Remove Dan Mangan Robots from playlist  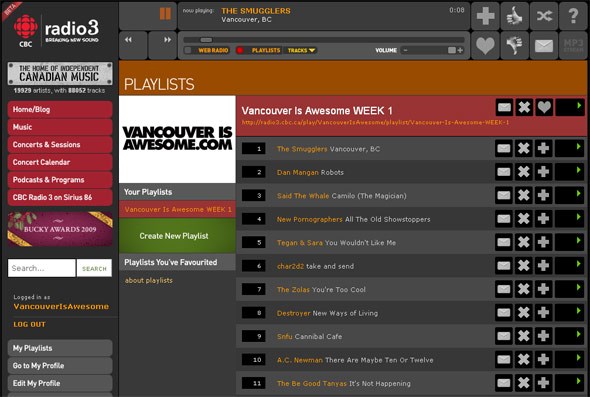(x=524, y=172)
